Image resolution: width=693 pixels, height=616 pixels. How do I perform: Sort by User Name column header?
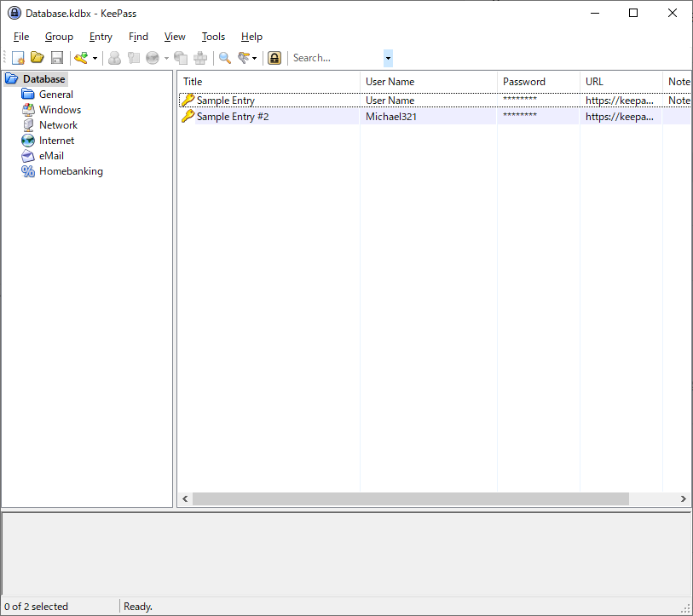point(390,82)
